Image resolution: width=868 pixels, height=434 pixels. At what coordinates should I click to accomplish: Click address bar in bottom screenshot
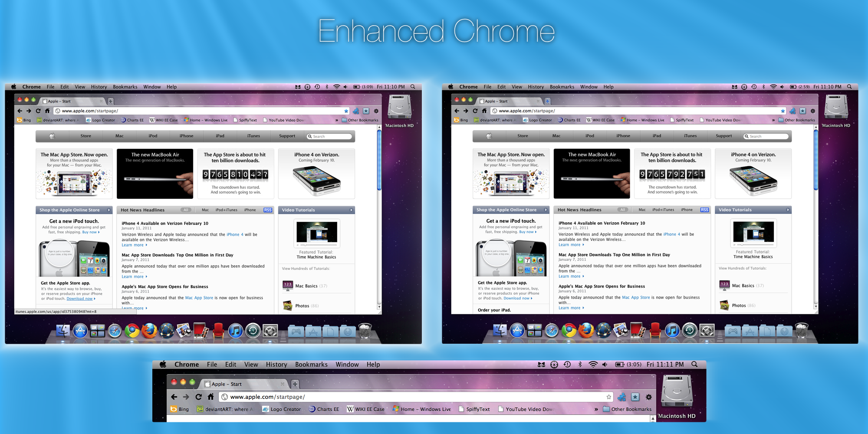click(x=416, y=397)
